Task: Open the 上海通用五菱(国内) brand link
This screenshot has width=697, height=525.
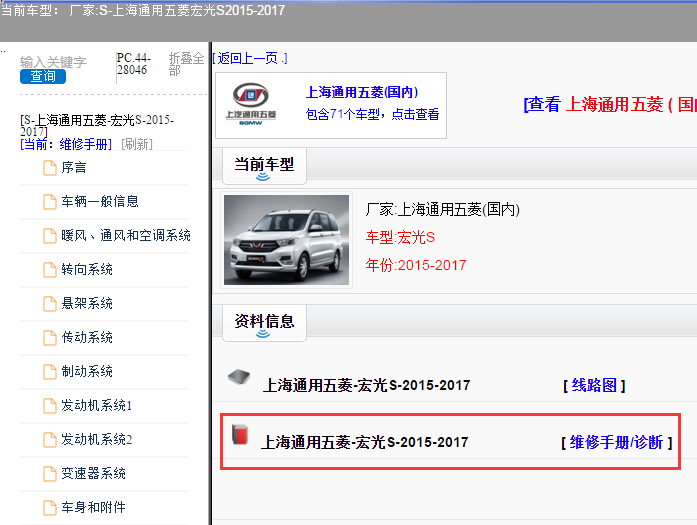Action: (x=362, y=92)
